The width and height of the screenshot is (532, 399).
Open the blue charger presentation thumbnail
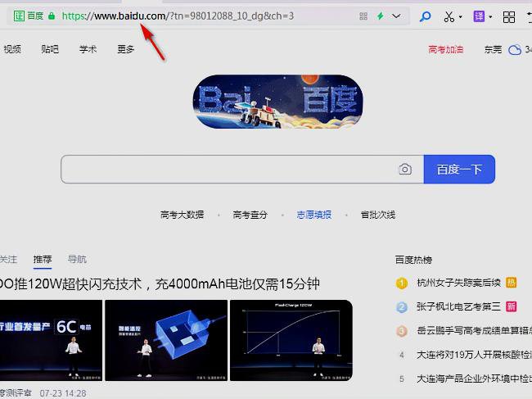pos(166,340)
